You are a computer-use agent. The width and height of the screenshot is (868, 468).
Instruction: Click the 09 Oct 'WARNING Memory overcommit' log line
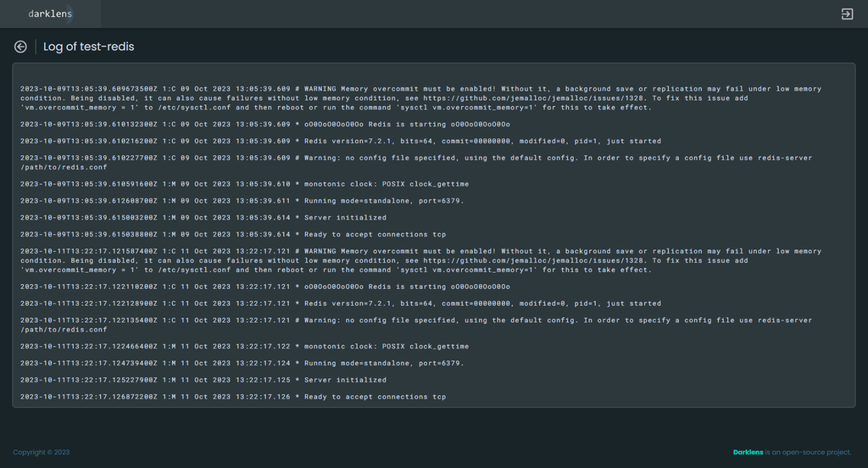(x=420, y=98)
